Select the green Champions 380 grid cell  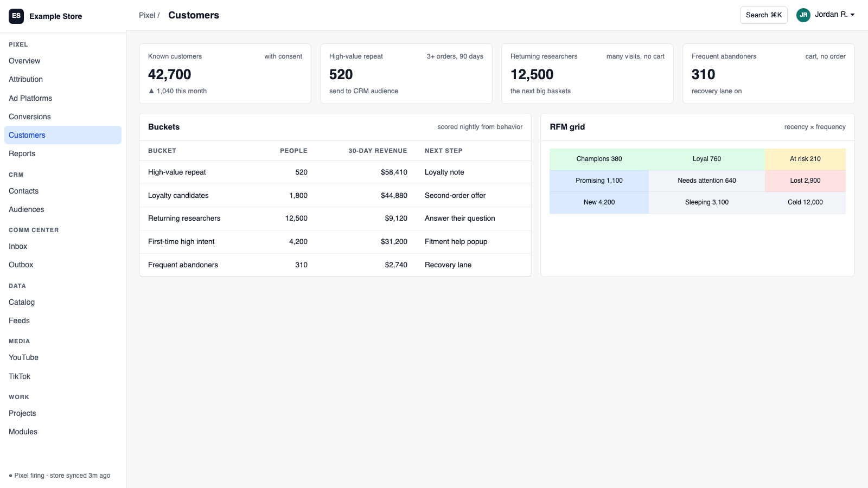click(599, 159)
